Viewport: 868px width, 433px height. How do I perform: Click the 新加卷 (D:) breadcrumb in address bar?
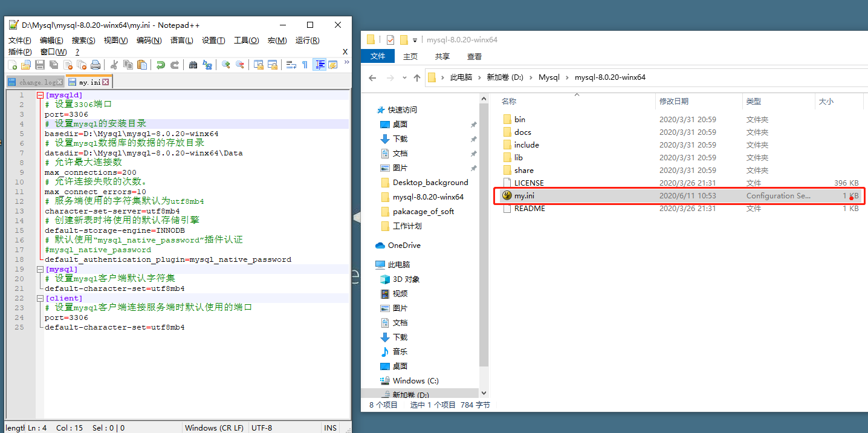(505, 77)
